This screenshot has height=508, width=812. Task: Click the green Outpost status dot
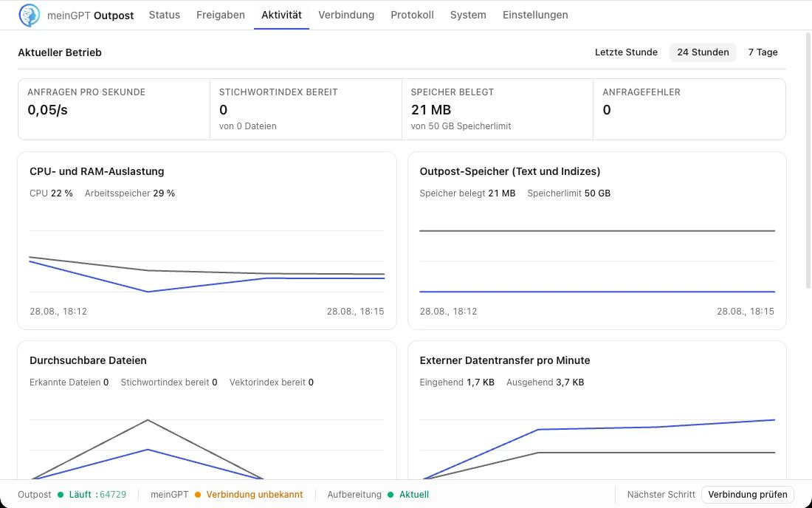click(x=61, y=495)
